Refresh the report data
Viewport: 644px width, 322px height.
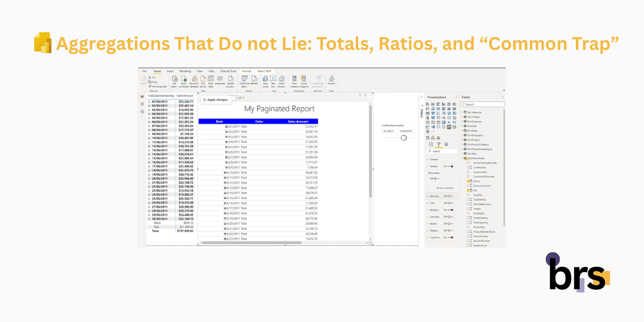coord(254,80)
